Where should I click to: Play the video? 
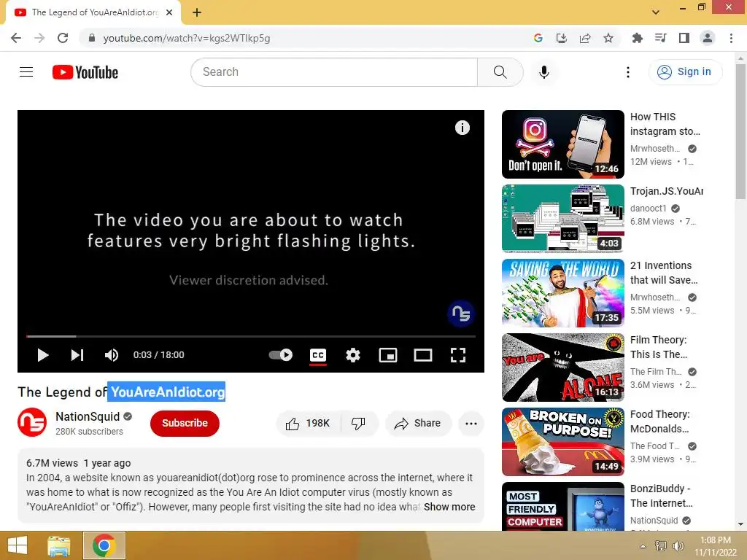pos(43,355)
